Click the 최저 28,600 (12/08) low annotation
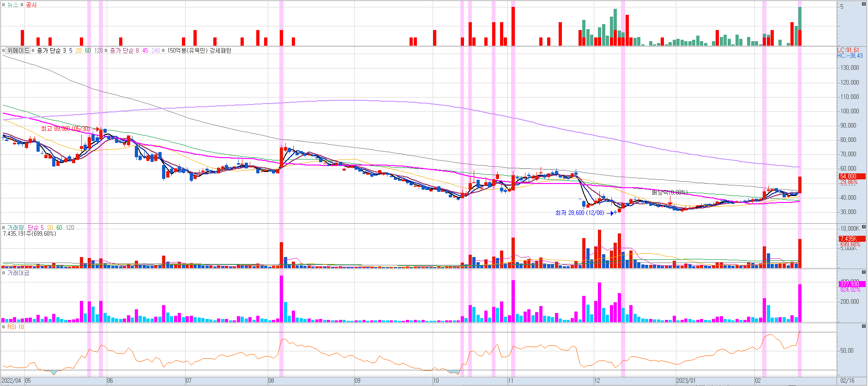Image resolution: width=868 pixels, height=386 pixels. [x=579, y=213]
